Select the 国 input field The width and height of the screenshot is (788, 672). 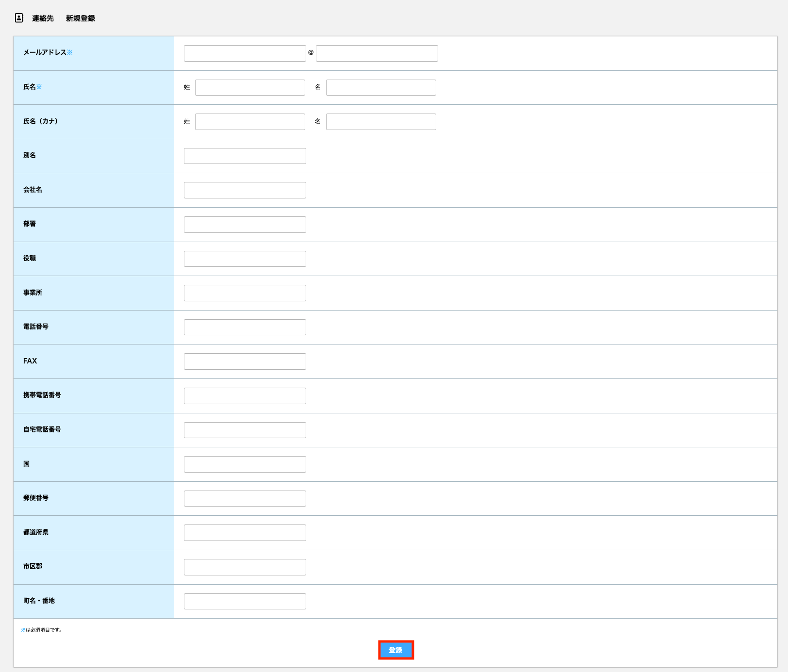pos(245,464)
